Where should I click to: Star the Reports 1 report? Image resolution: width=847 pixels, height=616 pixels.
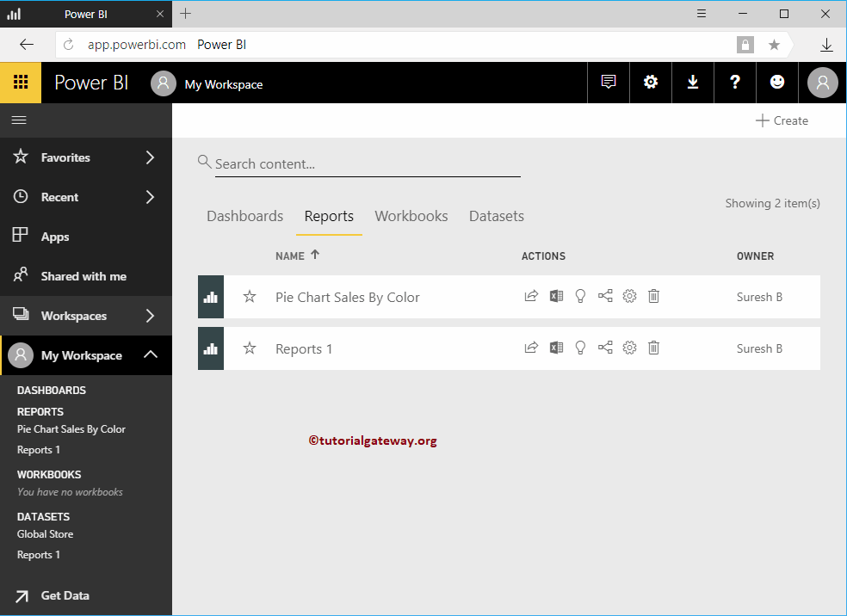[249, 348]
